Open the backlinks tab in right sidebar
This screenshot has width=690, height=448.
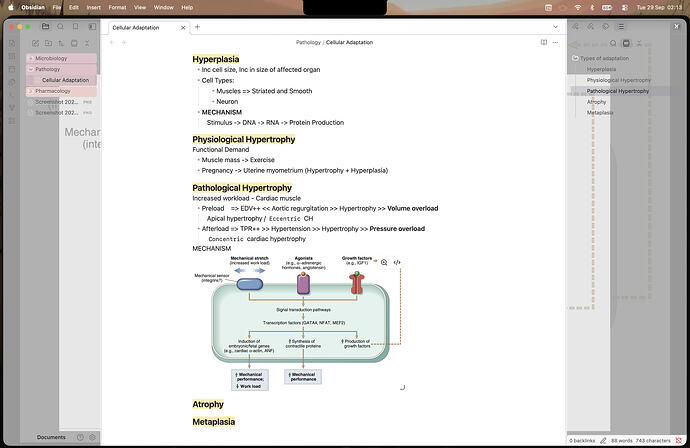(x=575, y=26)
